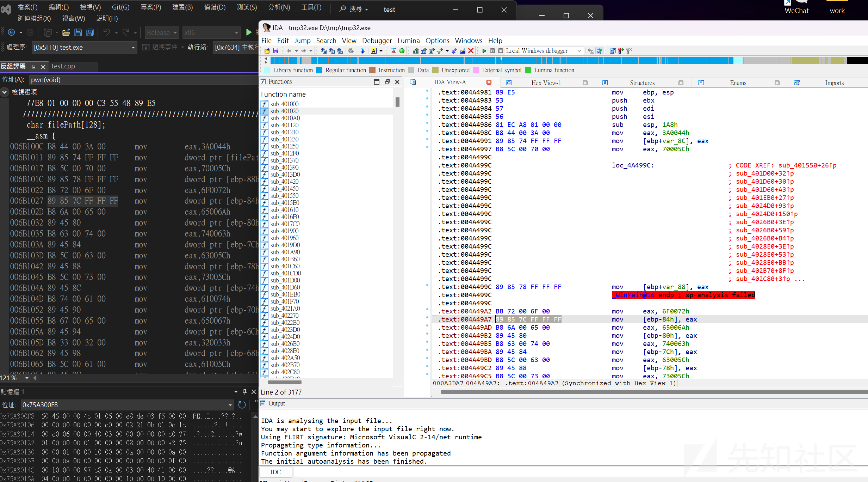Click the IDA debugger pause icon
This screenshot has width=868, height=482.
point(492,51)
